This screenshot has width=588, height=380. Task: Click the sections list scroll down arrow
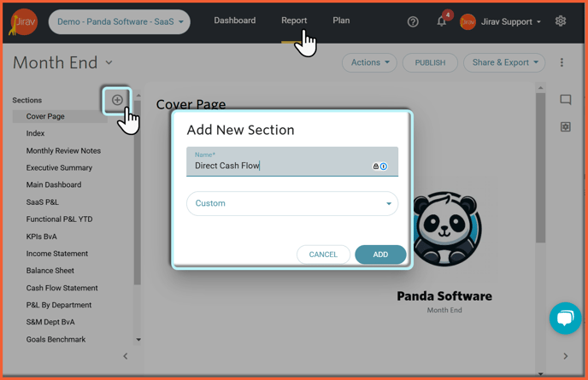click(138, 340)
